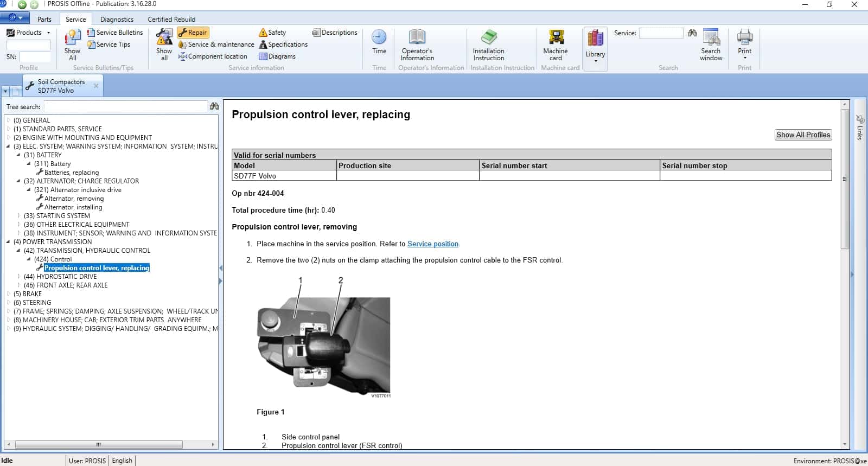Click the back navigation arrow icon
868x466 pixels.
coord(22,4)
